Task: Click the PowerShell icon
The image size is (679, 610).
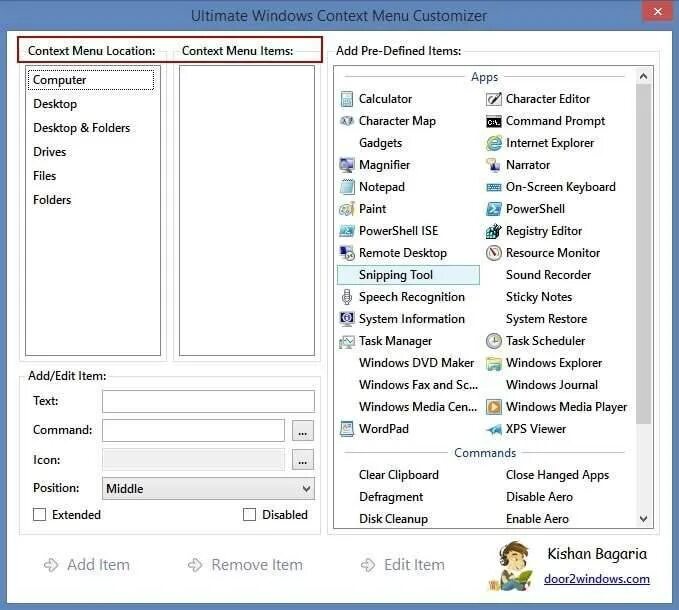Action: [494, 209]
